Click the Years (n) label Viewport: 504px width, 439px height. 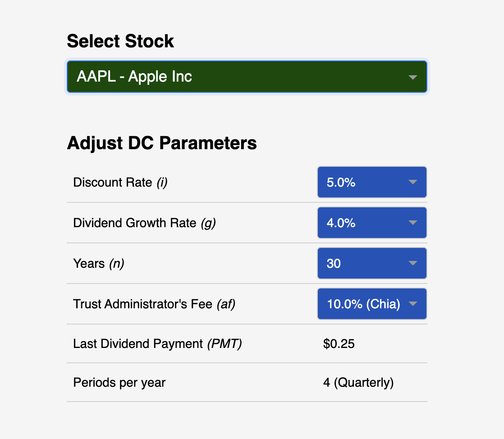[99, 264]
